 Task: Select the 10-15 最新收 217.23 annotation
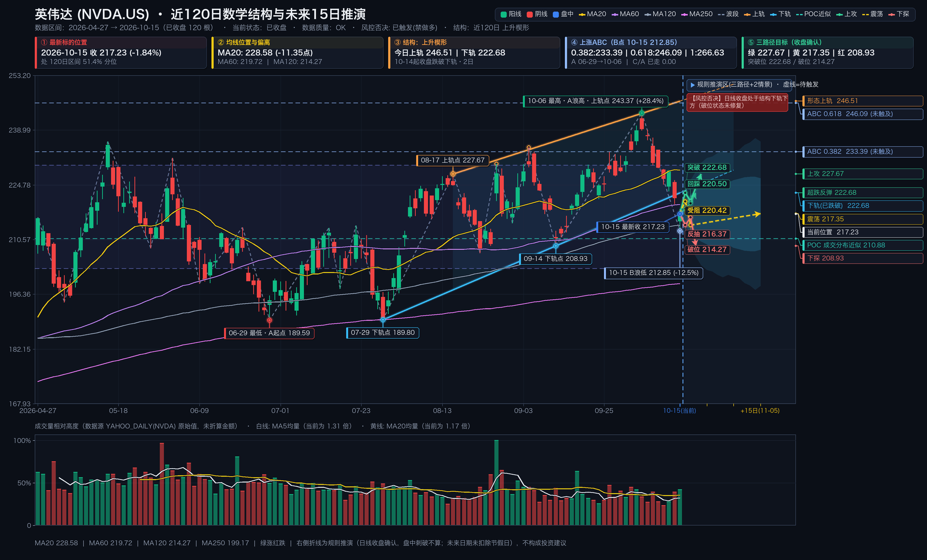pos(632,227)
